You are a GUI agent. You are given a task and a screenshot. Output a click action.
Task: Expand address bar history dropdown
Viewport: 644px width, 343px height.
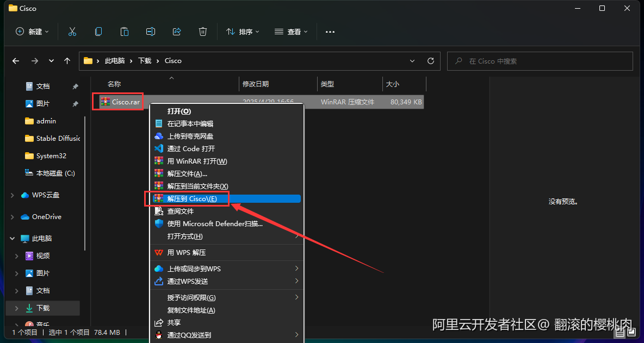tap(412, 61)
